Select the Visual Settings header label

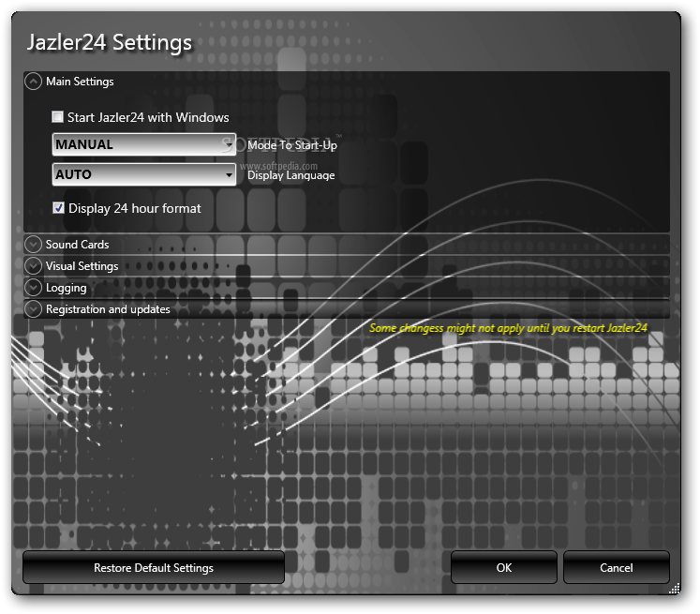click(x=82, y=266)
